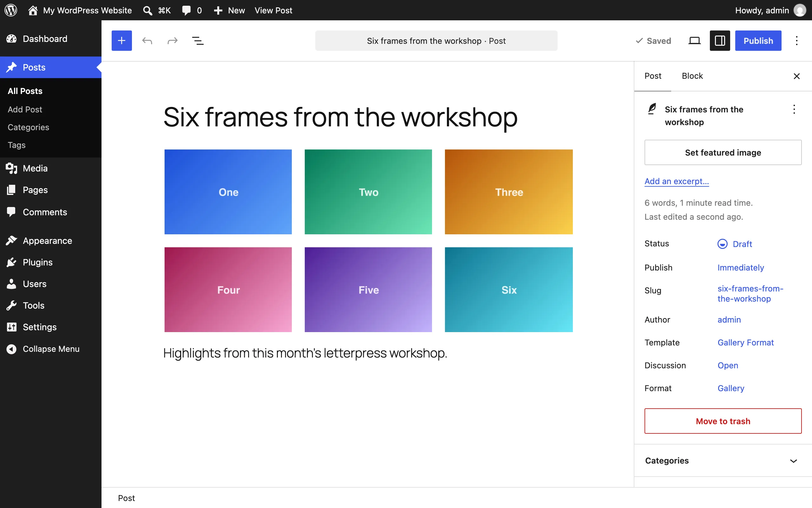The width and height of the screenshot is (812, 508).
Task: Change publish date from Immediately
Action: [x=741, y=267]
